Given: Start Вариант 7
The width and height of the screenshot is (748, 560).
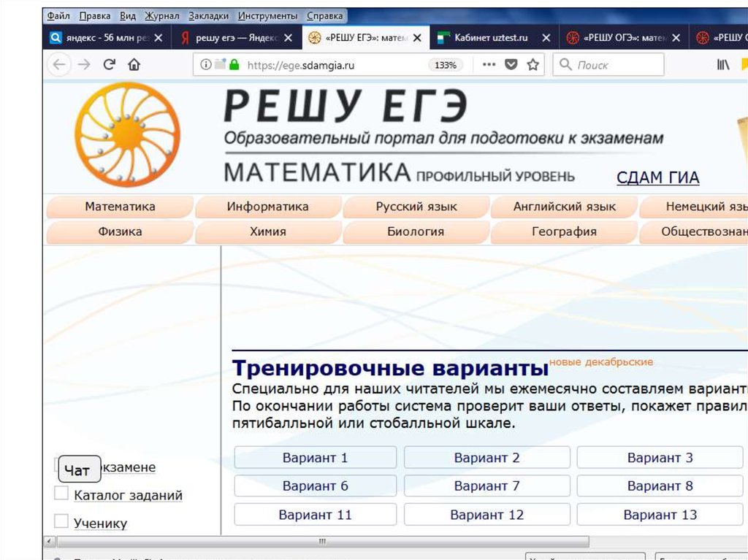Looking at the screenshot, I should [x=487, y=486].
